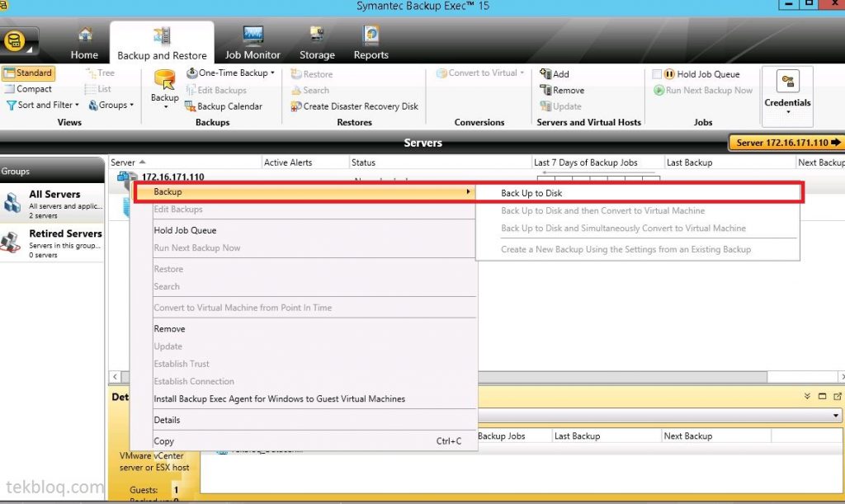845x504 pixels.
Task: Pop out the details pane
Action: [837, 396]
